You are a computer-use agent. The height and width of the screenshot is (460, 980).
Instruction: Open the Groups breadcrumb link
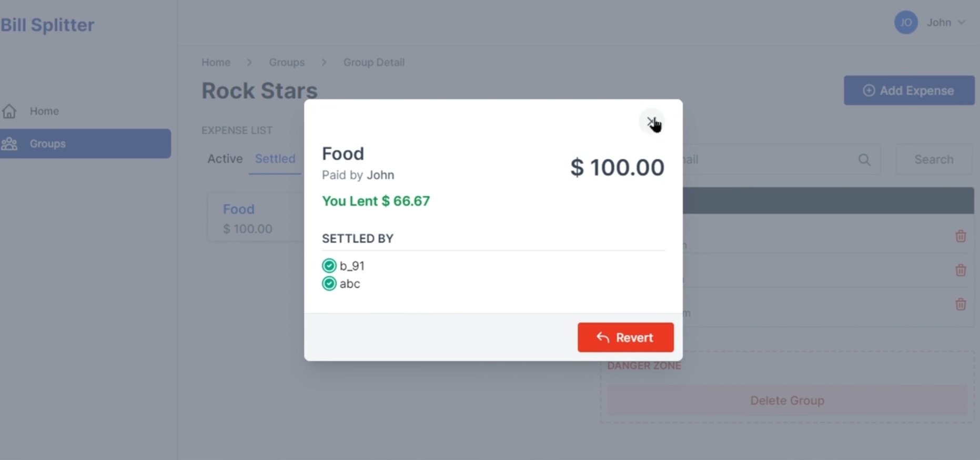[x=287, y=62]
